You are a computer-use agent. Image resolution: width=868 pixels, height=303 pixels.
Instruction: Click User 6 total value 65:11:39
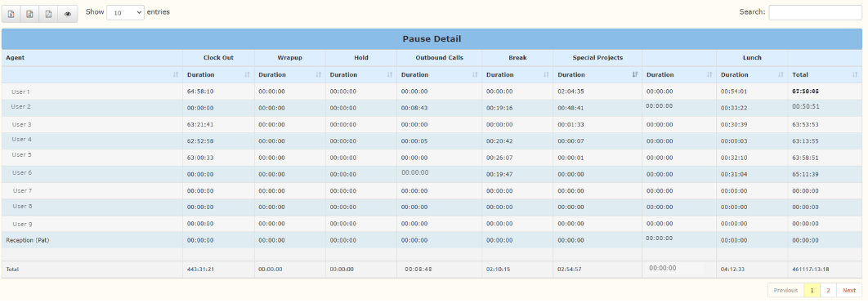(x=805, y=175)
